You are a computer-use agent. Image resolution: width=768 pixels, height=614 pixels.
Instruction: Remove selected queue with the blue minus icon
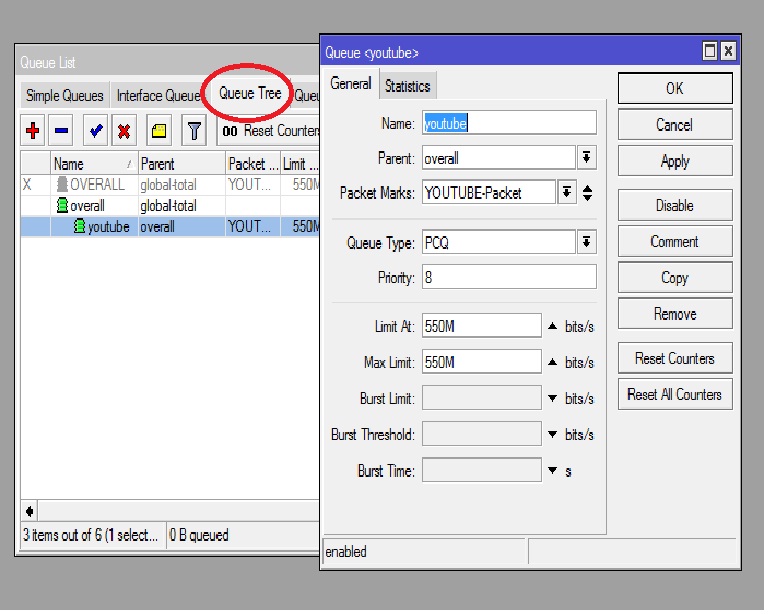point(61,131)
